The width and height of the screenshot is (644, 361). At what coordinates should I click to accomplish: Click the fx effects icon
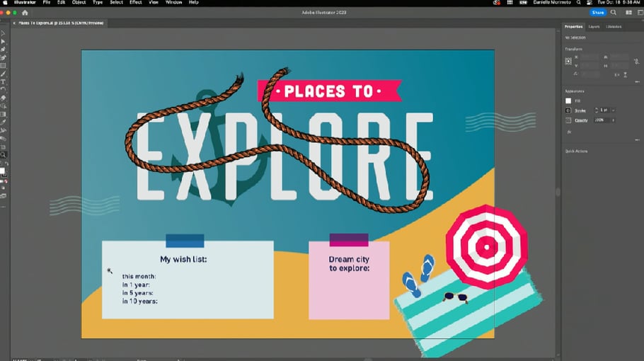coord(568,131)
